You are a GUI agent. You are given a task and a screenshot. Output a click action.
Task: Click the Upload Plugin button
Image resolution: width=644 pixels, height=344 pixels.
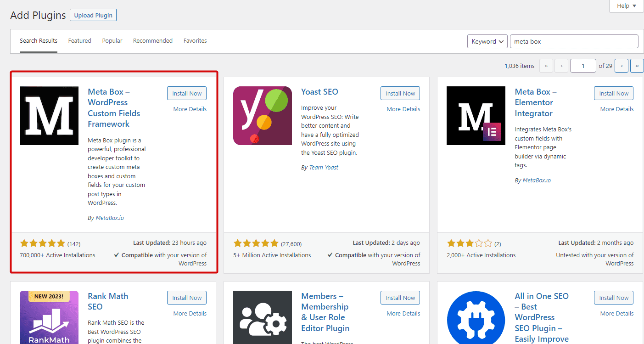[x=93, y=15]
